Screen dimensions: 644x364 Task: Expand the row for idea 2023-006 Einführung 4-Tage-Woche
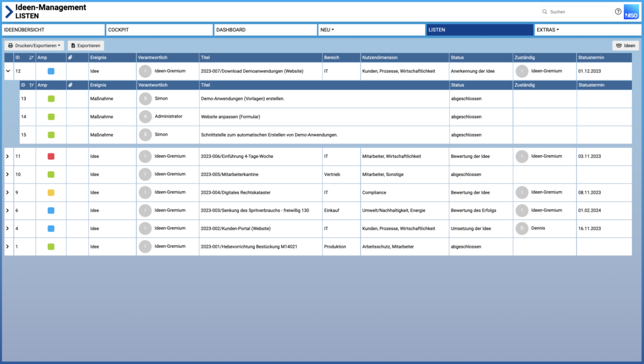(8, 156)
